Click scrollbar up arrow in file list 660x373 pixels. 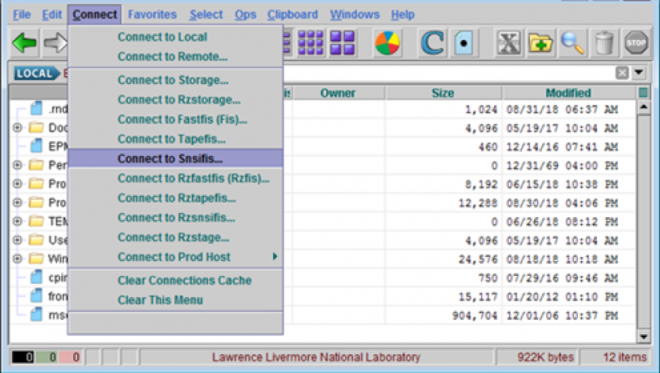point(643,107)
